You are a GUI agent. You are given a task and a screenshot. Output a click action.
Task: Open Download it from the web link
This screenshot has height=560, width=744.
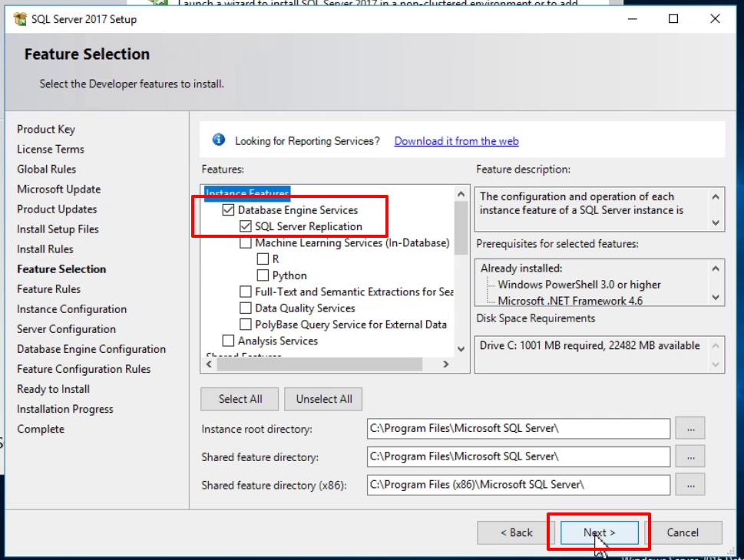(x=457, y=141)
